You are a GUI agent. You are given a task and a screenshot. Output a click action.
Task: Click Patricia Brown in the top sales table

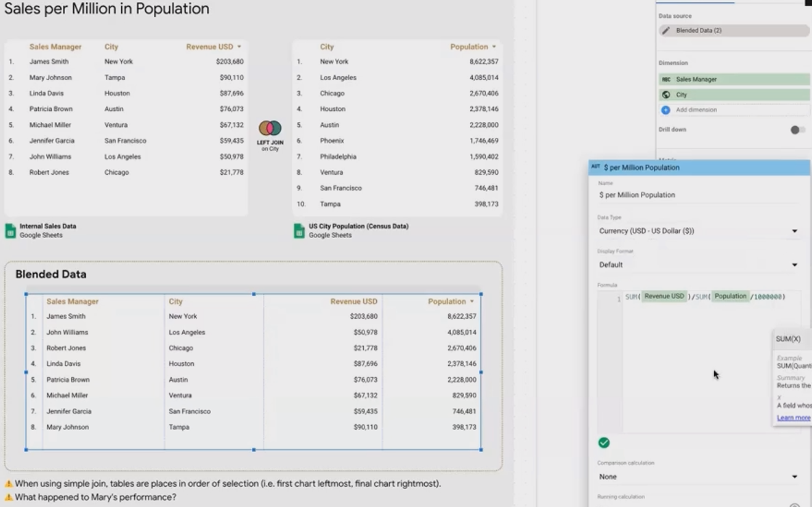point(51,109)
